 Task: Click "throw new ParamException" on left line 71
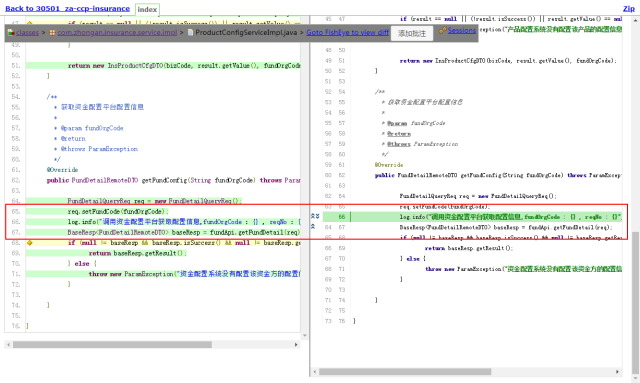(131, 274)
